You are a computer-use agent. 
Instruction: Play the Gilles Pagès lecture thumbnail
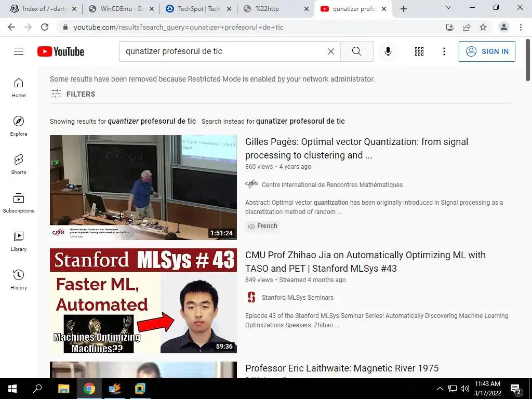pyautogui.click(x=143, y=187)
